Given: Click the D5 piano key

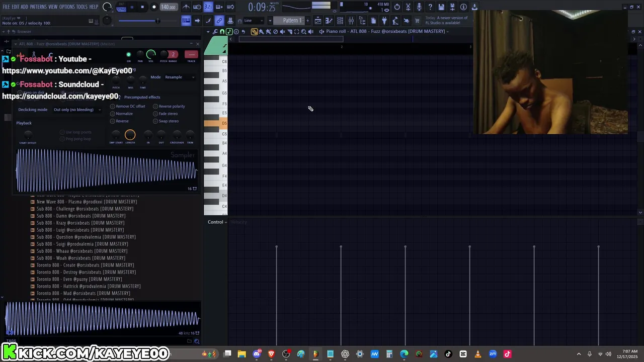Looking at the screenshot, I should tap(215, 123).
